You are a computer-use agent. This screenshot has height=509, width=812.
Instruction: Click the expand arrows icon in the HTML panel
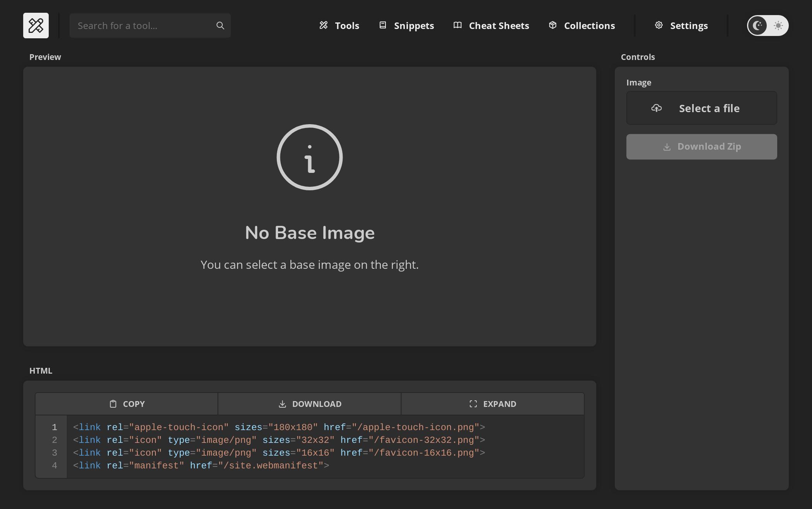tap(473, 403)
